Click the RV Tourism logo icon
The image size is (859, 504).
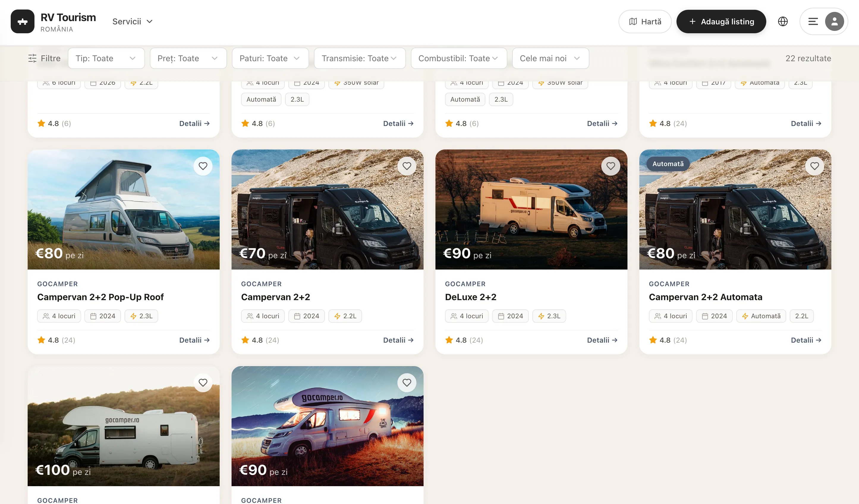tap(23, 21)
